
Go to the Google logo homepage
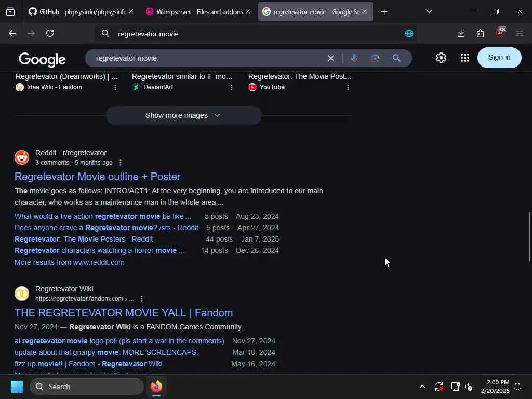click(42, 59)
